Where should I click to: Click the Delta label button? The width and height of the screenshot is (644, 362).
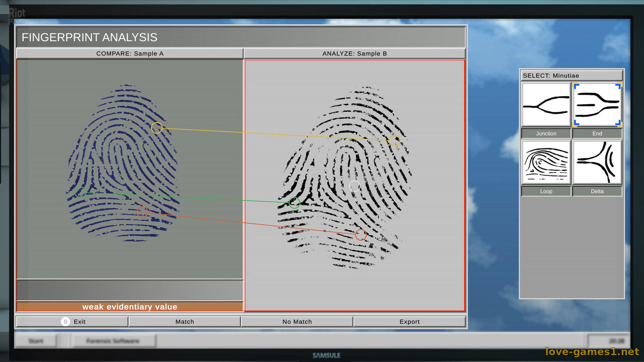tap(597, 191)
